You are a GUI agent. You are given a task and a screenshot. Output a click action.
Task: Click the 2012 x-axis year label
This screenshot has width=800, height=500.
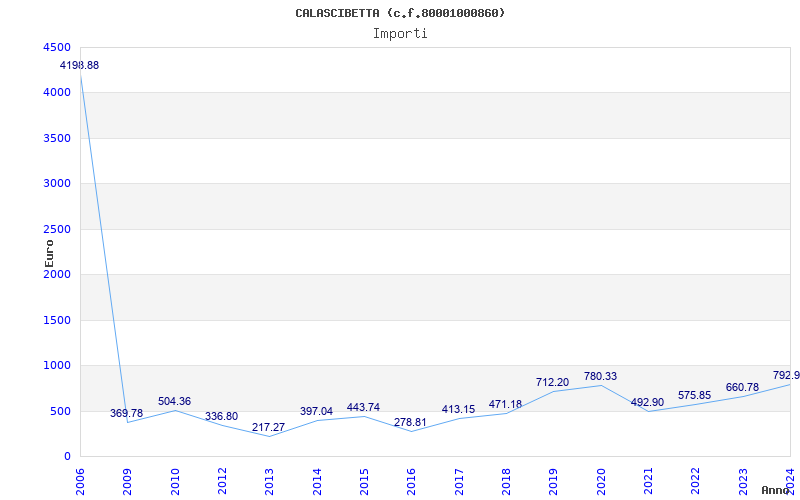click(x=222, y=481)
